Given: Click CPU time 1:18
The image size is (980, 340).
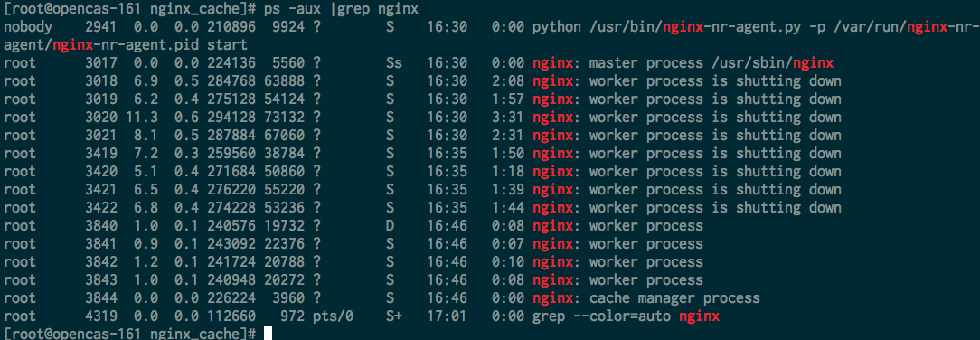Looking at the screenshot, I should click(508, 171).
